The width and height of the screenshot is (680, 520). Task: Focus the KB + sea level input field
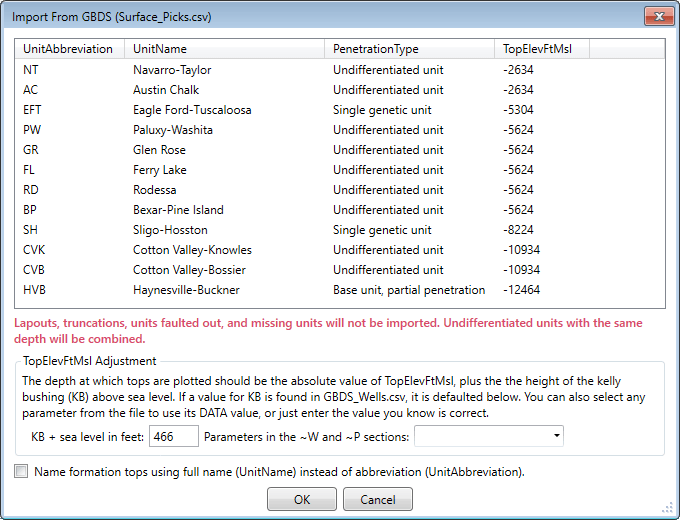[174, 436]
